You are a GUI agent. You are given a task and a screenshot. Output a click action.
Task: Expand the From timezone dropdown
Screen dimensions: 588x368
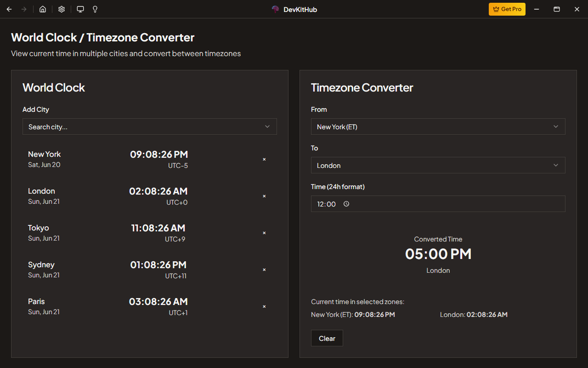pyautogui.click(x=438, y=126)
